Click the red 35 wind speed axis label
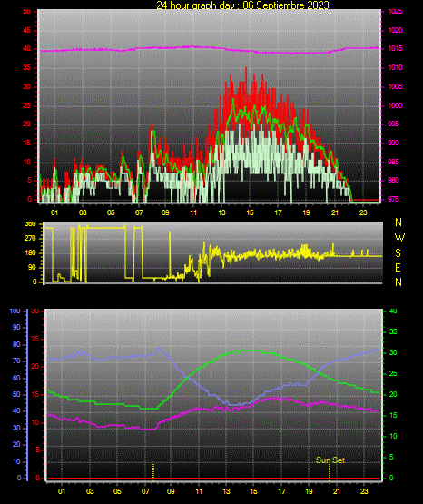423x504 pixels. pyautogui.click(x=27, y=67)
